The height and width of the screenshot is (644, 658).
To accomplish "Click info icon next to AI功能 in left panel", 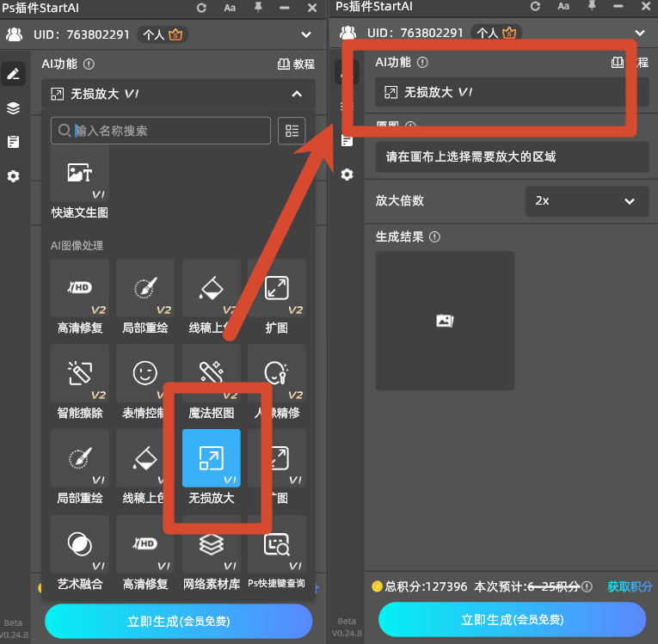I will click(89, 64).
